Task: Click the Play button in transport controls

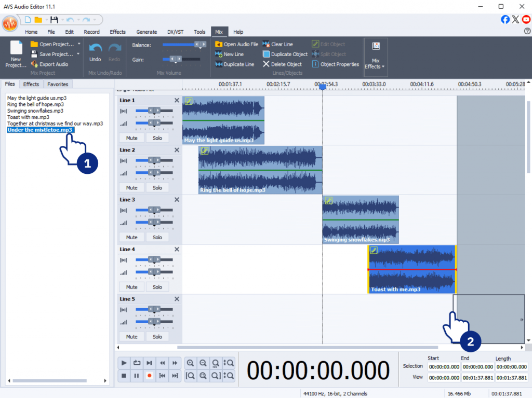Action: 124,363
